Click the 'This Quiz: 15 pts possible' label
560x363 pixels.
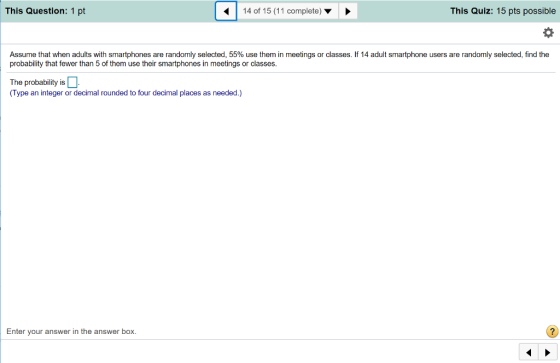[503, 11]
